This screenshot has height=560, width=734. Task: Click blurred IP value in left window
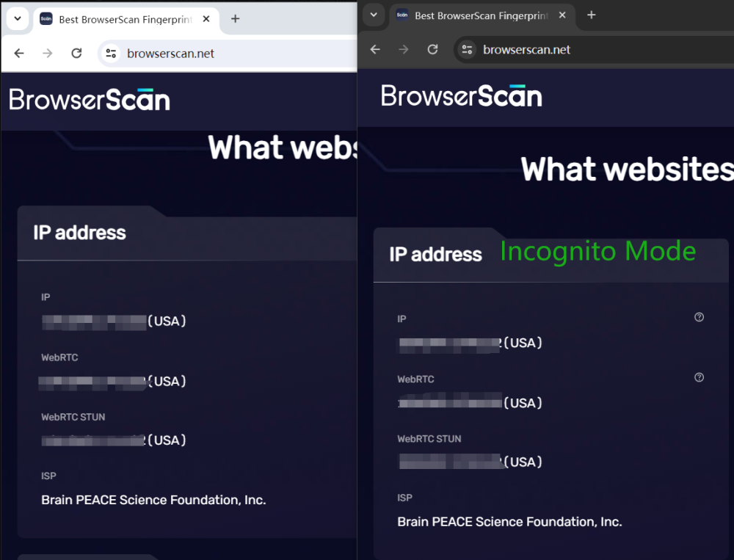[x=94, y=322]
